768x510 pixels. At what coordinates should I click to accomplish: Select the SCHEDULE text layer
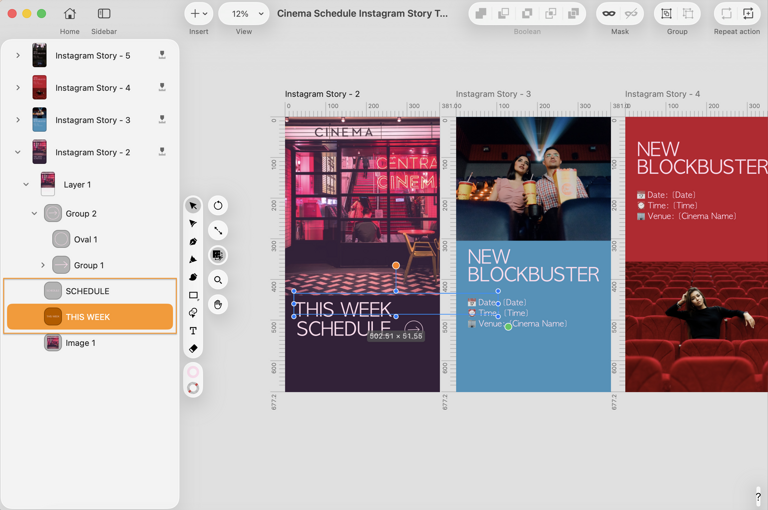tap(90, 291)
